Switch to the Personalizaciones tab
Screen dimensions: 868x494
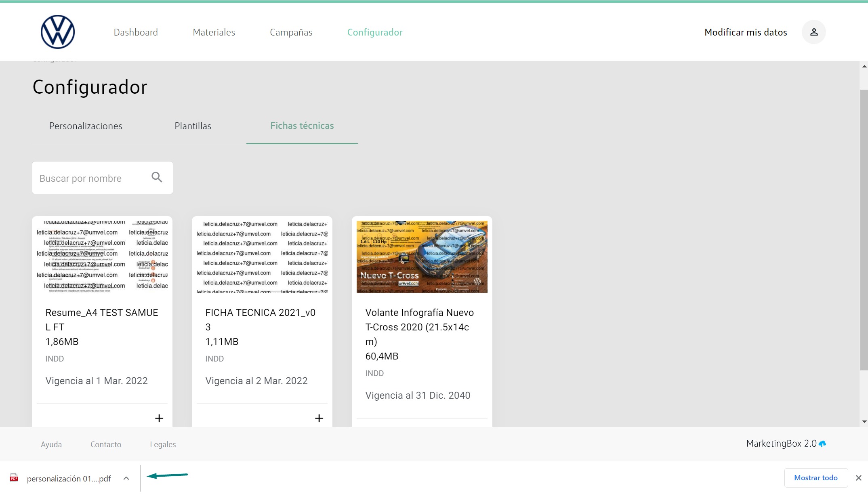pos(86,126)
